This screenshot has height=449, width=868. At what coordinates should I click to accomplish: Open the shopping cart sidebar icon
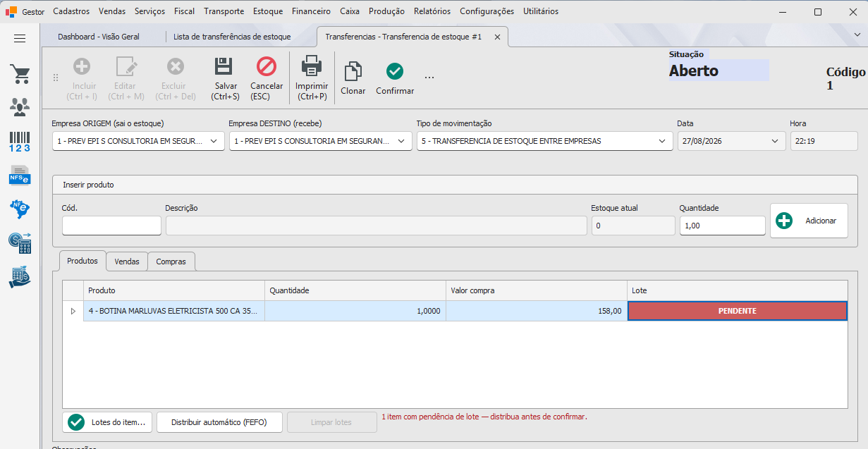[20, 74]
